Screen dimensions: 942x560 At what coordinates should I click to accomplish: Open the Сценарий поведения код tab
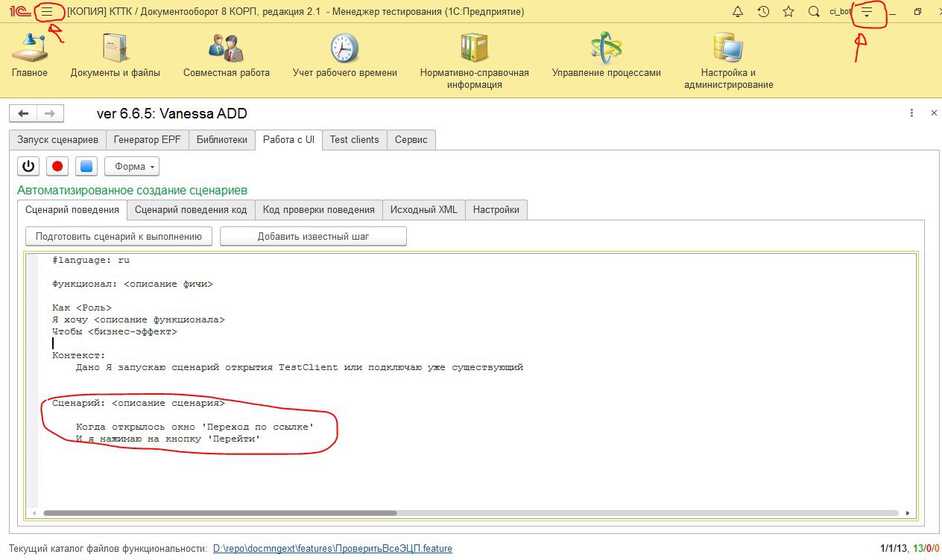[191, 210]
